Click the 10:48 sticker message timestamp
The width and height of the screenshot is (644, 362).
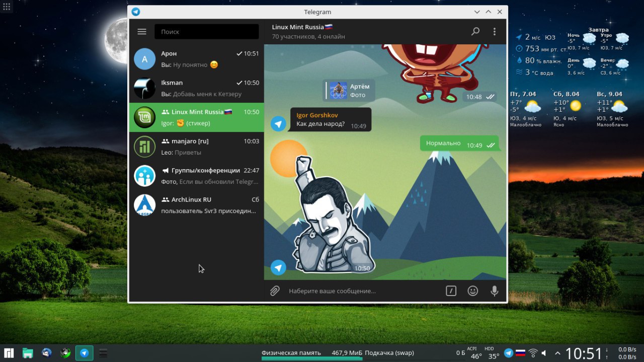pos(474,97)
